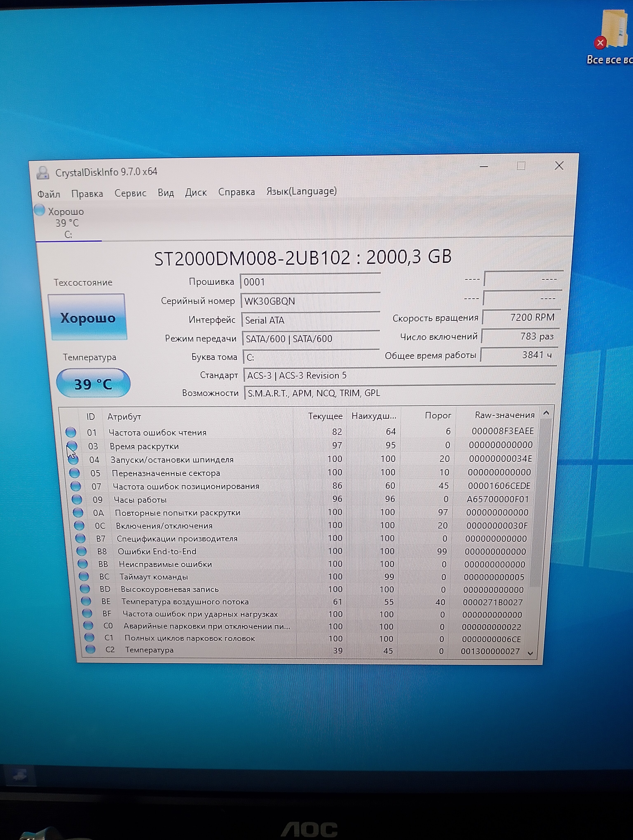This screenshot has height=840, width=633.
Task: Click status icon for attribute BE airflow temperature
Action: click(x=86, y=601)
